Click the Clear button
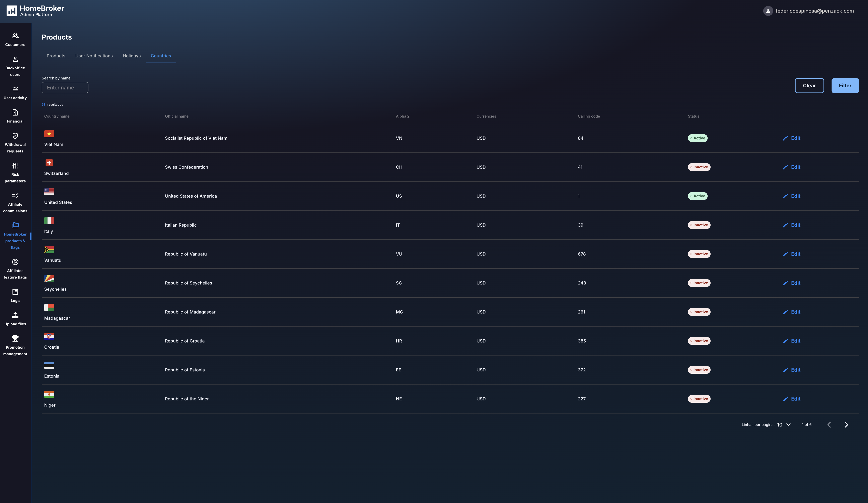This screenshot has height=503, width=868. click(809, 86)
